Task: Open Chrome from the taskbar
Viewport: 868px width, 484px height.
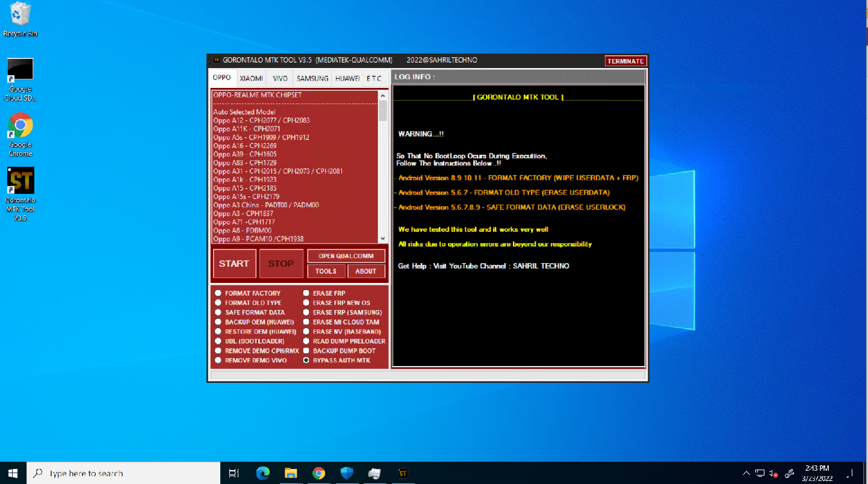Action: tap(319, 473)
